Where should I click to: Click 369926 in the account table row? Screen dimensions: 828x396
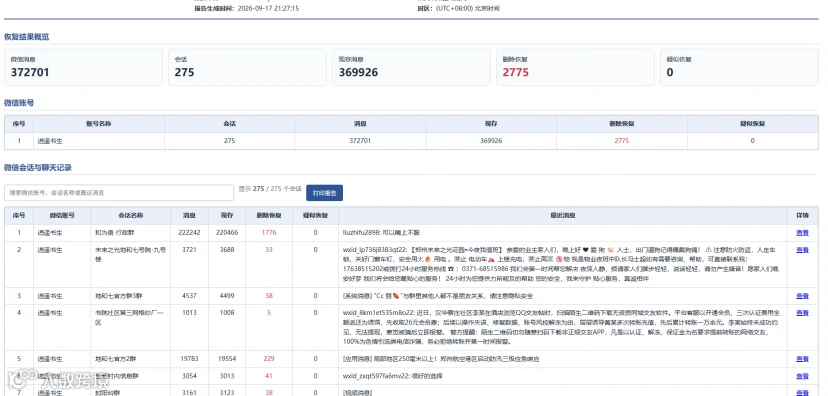coord(491,141)
